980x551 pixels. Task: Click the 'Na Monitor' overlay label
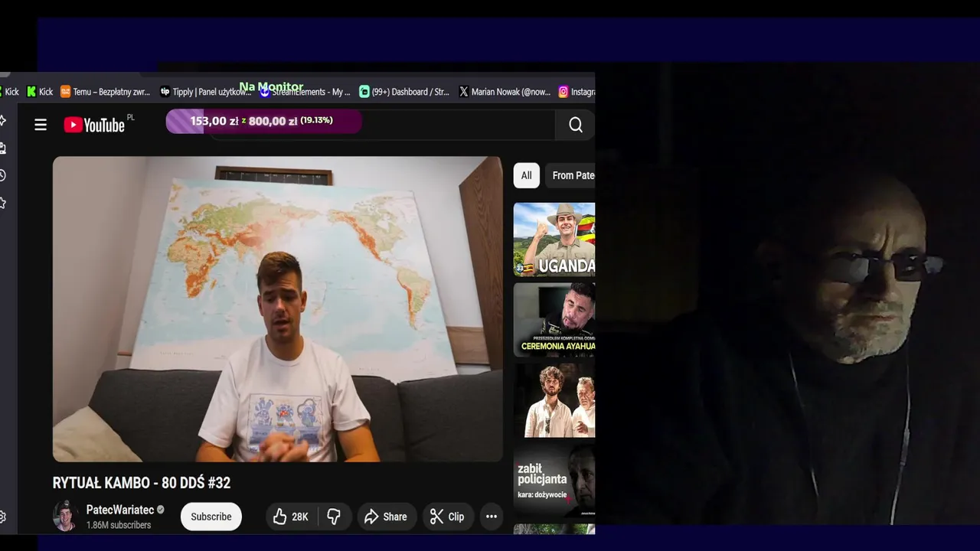click(x=271, y=86)
